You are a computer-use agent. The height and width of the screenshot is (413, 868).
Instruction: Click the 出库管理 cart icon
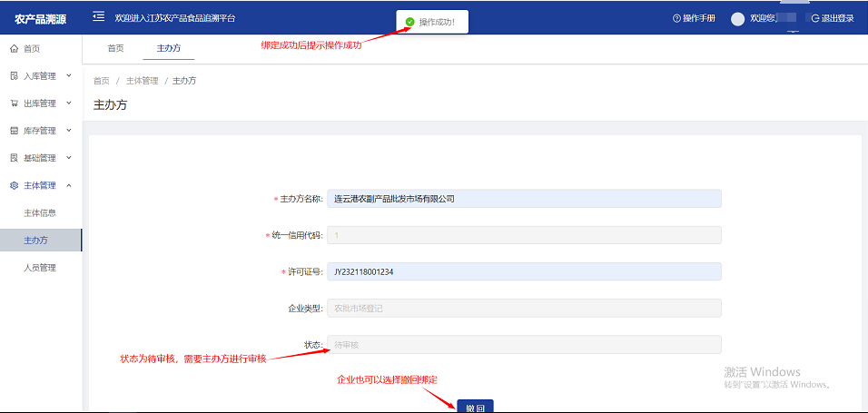click(x=14, y=103)
